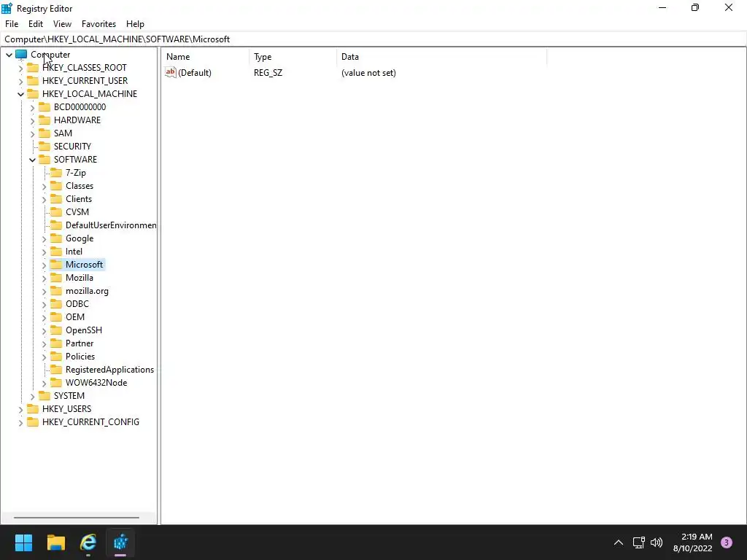The image size is (747, 560).
Task: Click the 7-Zip folder icon
Action: point(56,172)
